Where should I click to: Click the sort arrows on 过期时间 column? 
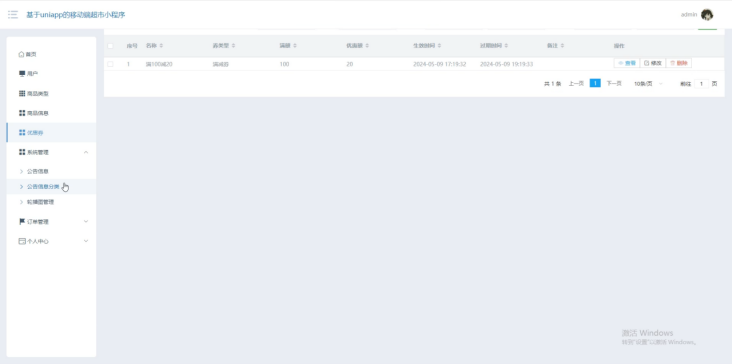click(506, 46)
